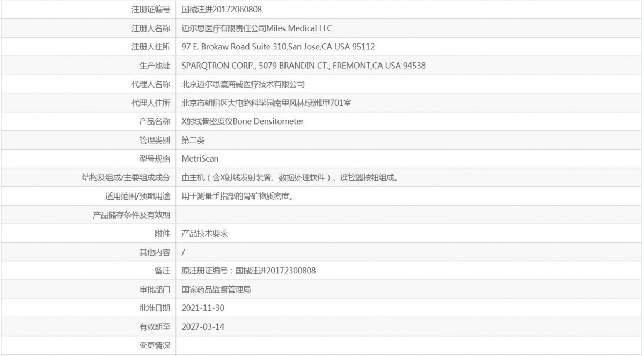Click the label 附件
The height and width of the screenshot is (356, 644).
[162, 234]
